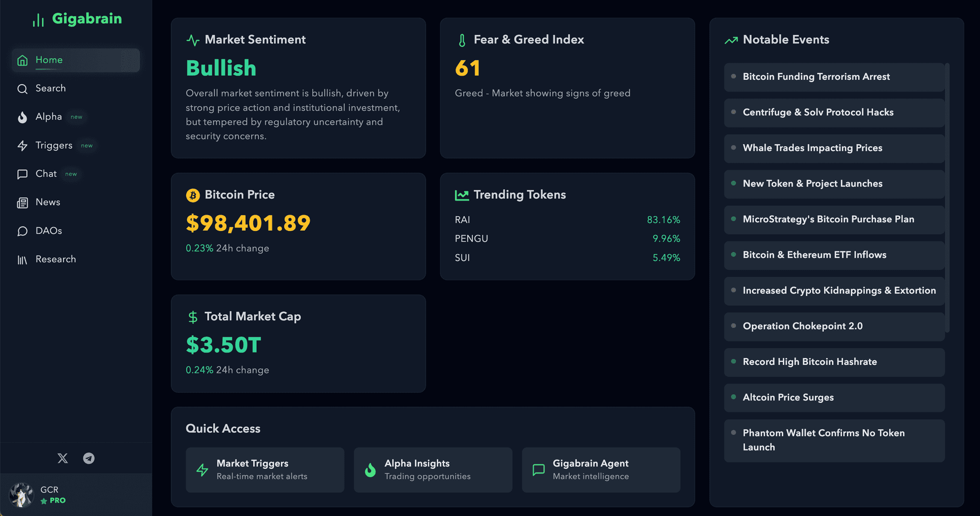Click the Alpha flame icon in sidebar
Image resolution: width=980 pixels, height=516 pixels.
(22, 117)
